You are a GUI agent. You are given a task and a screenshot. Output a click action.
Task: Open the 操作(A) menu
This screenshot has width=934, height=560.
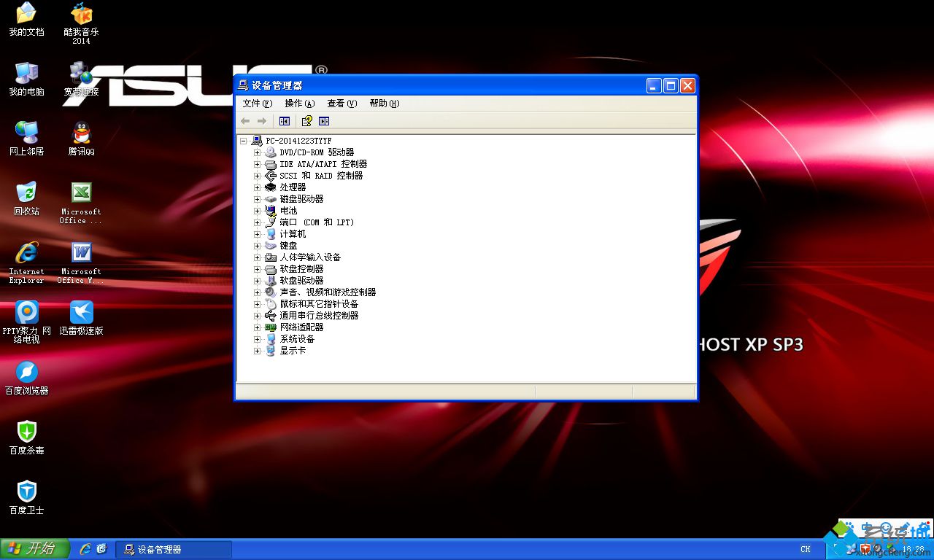point(299,104)
